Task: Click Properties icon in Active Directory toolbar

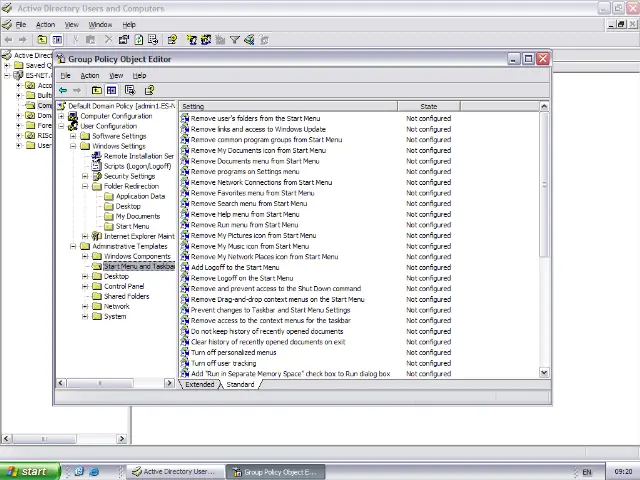Action: click(124, 40)
